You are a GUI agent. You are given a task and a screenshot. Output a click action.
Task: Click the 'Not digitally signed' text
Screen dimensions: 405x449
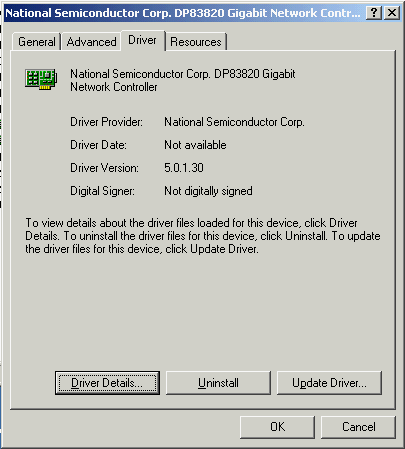pyautogui.click(x=208, y=191)
